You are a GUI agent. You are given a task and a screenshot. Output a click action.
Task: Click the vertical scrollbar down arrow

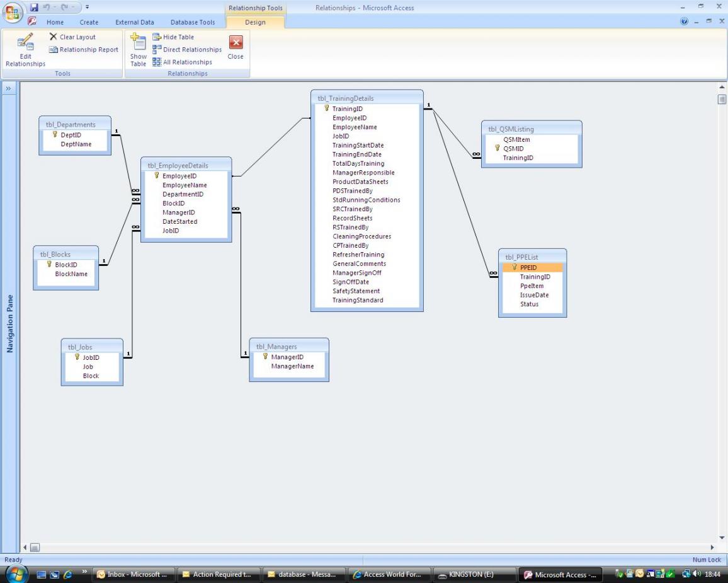722,538
